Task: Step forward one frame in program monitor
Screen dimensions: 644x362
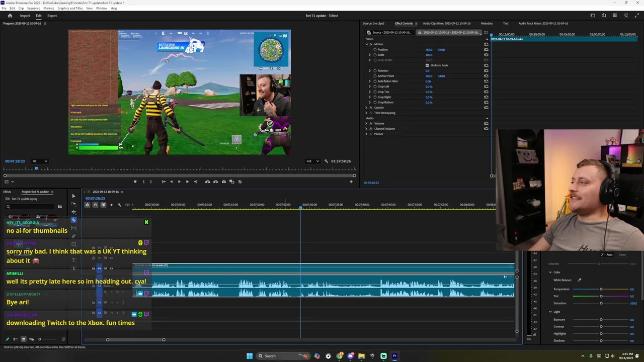Action: (187, 182)
